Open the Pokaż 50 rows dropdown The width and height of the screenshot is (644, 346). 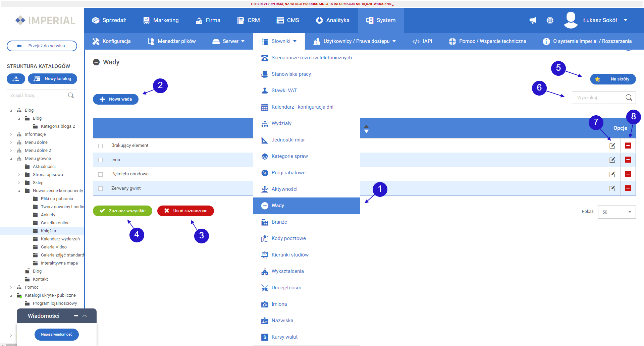(x=616, y=212)
